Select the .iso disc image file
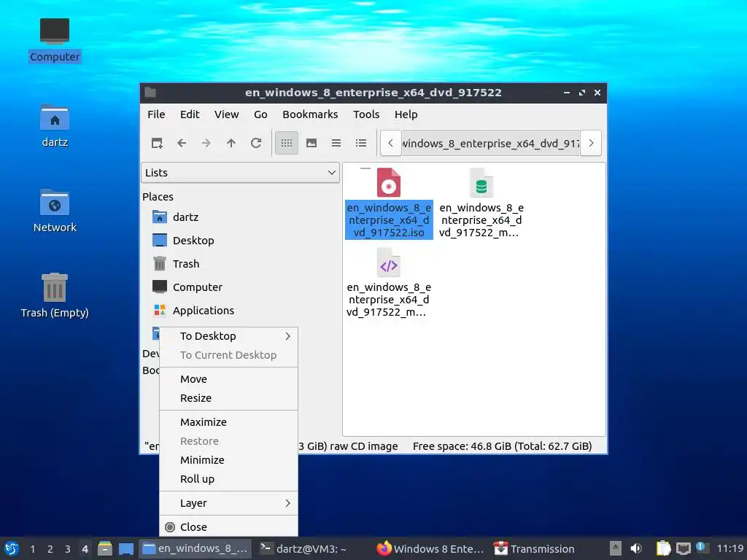 click(x=389, y=204)
